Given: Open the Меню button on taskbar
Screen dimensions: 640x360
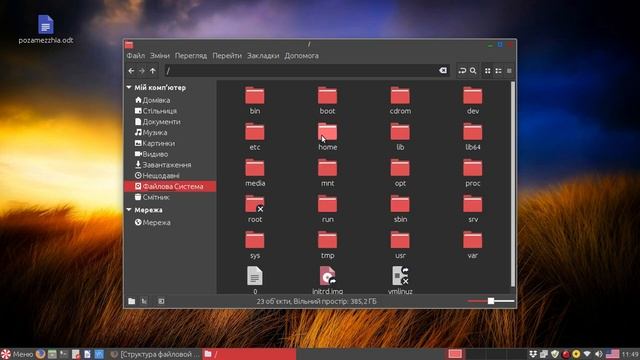Looking at the screenshot, I should click(17, 354).
